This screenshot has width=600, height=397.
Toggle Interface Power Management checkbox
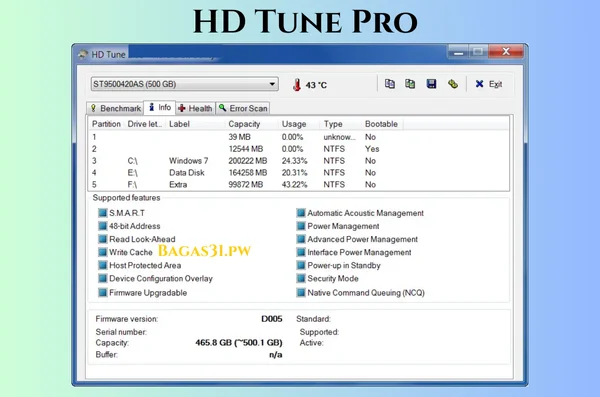(301, 252)
